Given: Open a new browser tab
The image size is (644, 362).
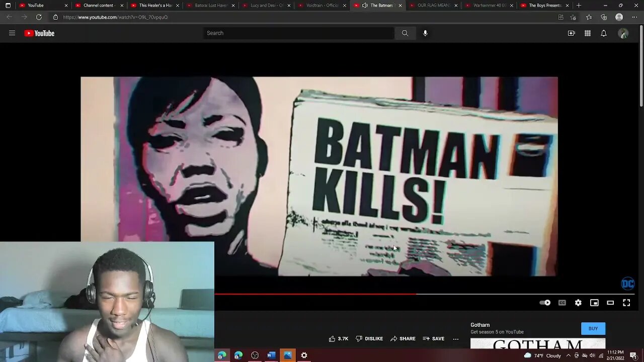Looking at the screenshot, I should tap(579, 6).
